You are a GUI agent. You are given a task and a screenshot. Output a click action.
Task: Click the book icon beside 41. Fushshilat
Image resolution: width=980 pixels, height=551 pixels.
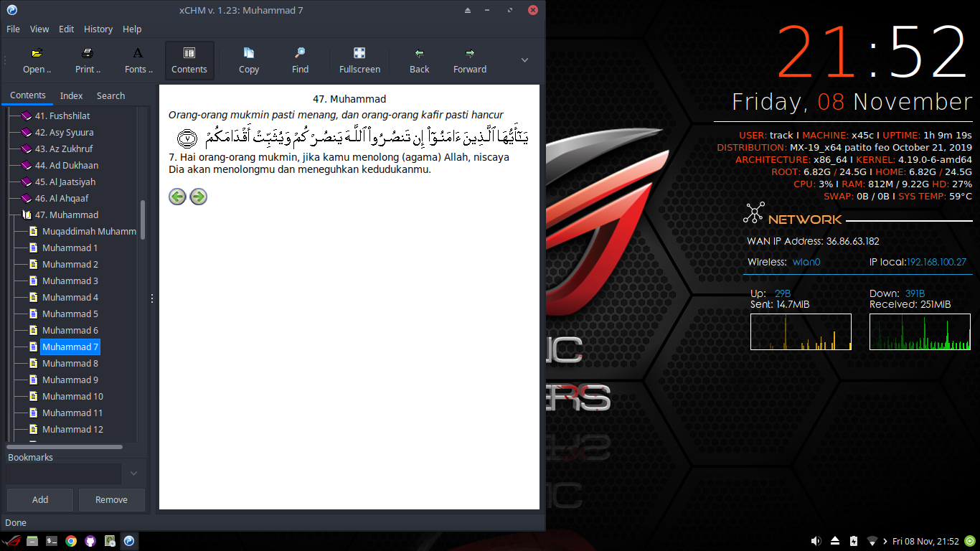pos(27,116)
